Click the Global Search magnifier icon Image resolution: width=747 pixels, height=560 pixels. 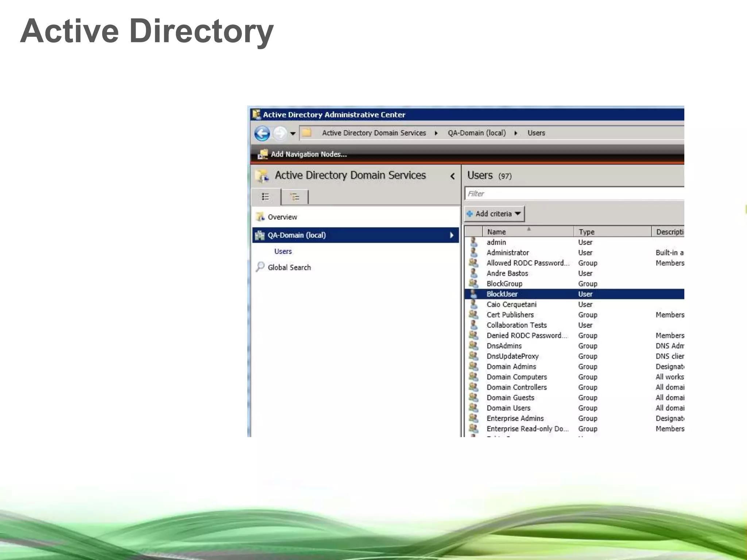pos(260,267)
